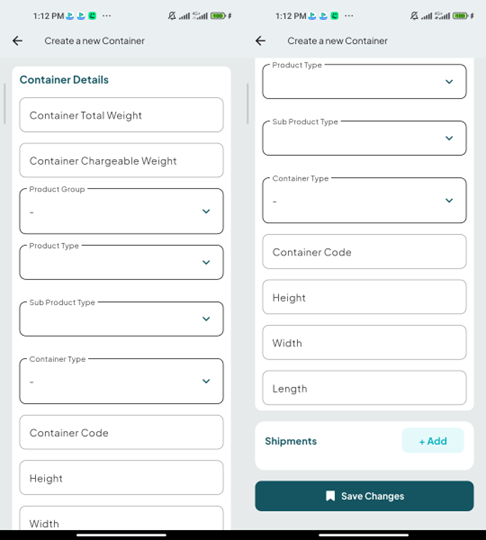Tap the battery icon in left status bar

pos(218,16)
